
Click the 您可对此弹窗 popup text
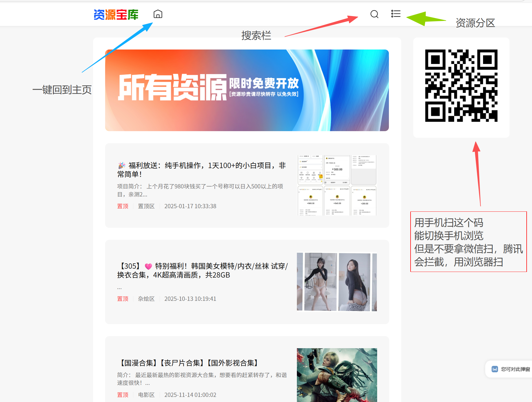pos(515,369)
